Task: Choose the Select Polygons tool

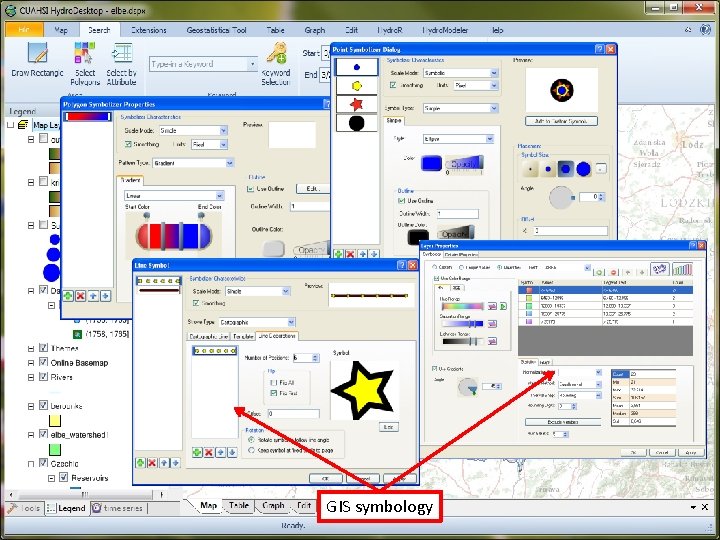Action: (85, 63)
